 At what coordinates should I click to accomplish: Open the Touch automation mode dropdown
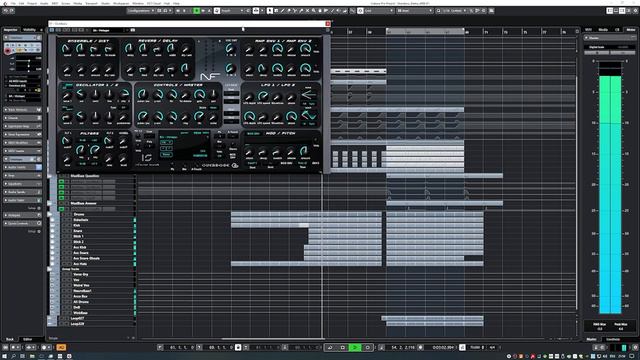click(x=232, y=11)
